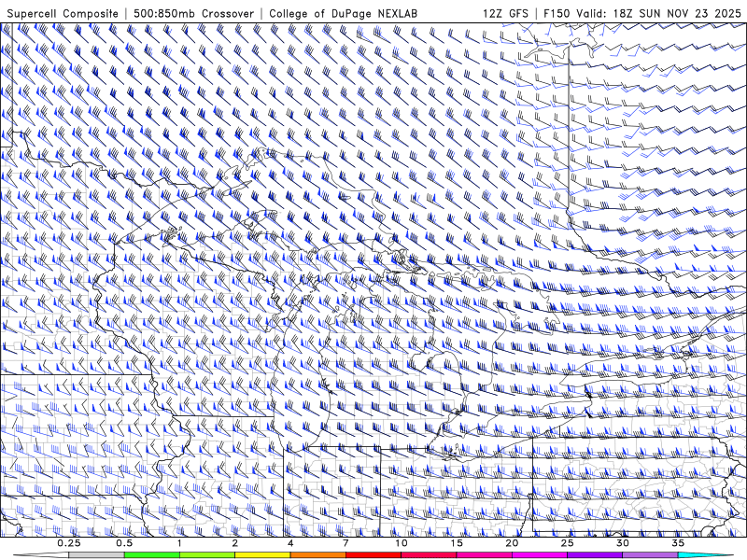747x560 pixels.
Task: Click F150 Valid 18Z SUN NOV 23 2025
Action: (x=642, y=14)
